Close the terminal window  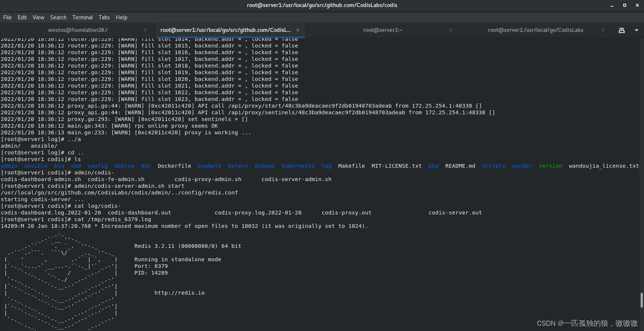point(637,5)
